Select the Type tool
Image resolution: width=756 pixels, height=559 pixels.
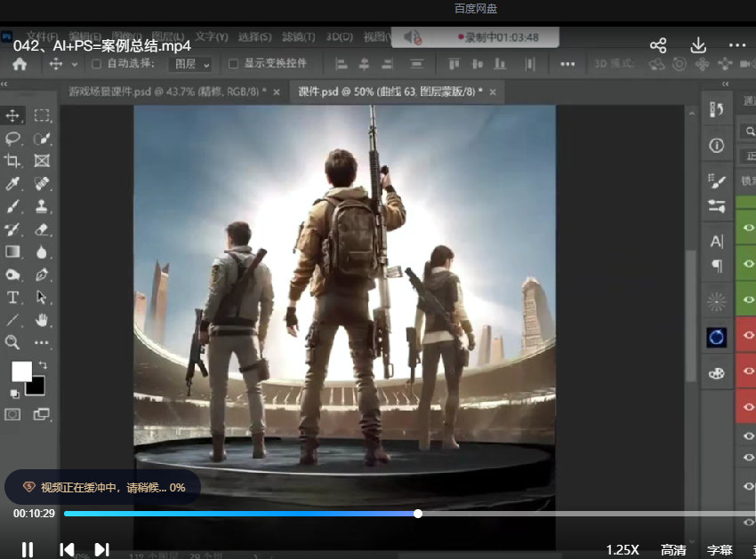12,298
